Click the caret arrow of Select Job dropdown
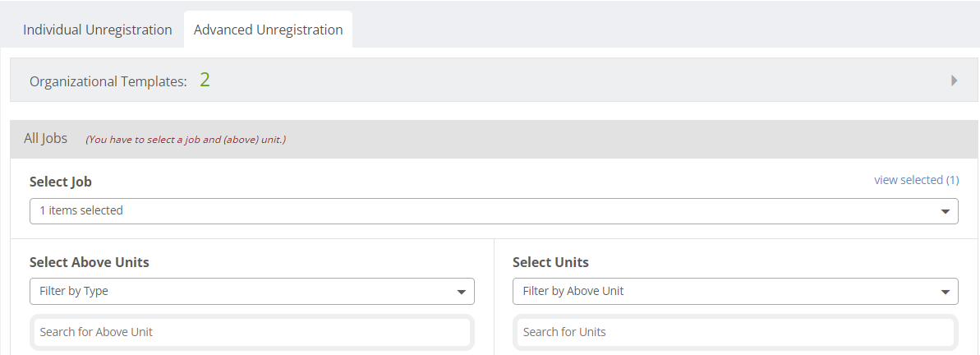 pos(945,212)
